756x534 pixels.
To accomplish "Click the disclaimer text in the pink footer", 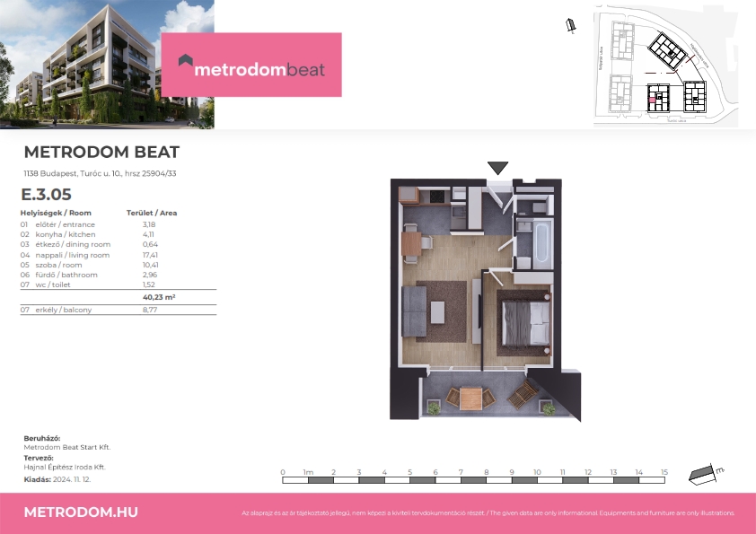I will (488, 513).
